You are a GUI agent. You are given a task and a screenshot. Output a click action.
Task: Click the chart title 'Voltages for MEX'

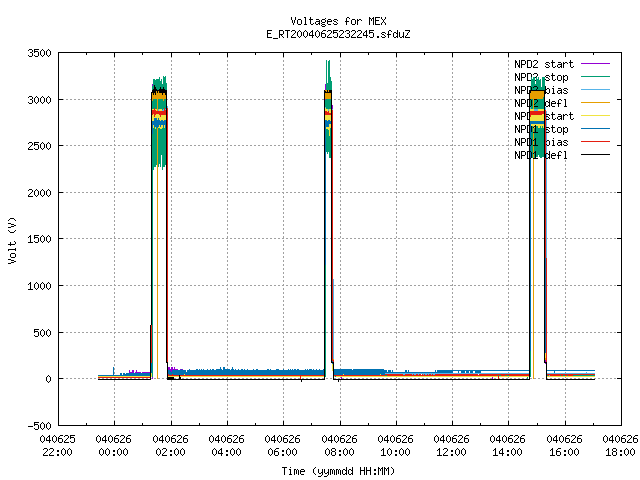coord(338,21)
